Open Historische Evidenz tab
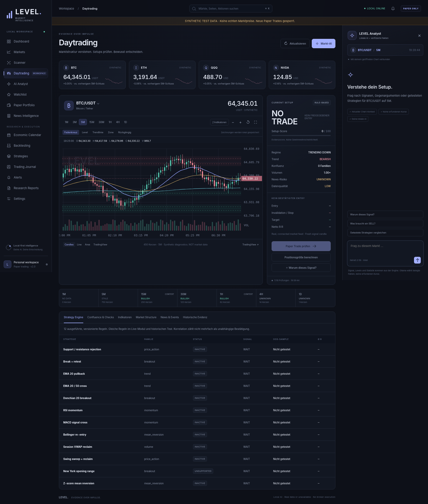The height and width of the screenshot is (504, 428). pos(195,317)
